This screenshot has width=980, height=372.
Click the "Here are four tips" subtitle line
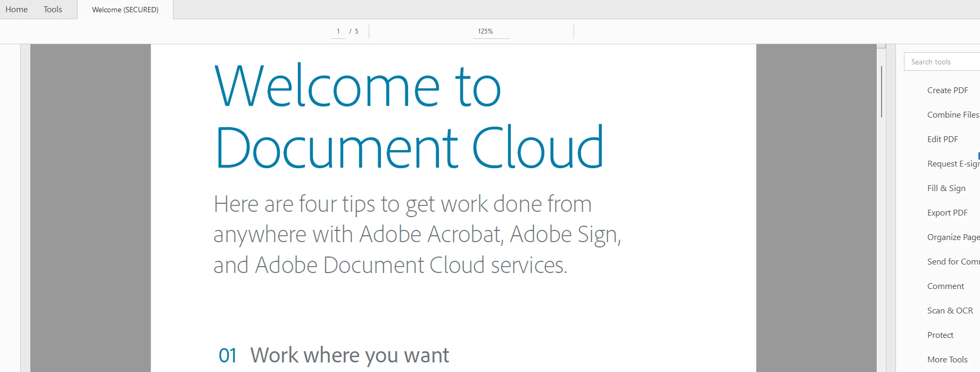[402, 204]
